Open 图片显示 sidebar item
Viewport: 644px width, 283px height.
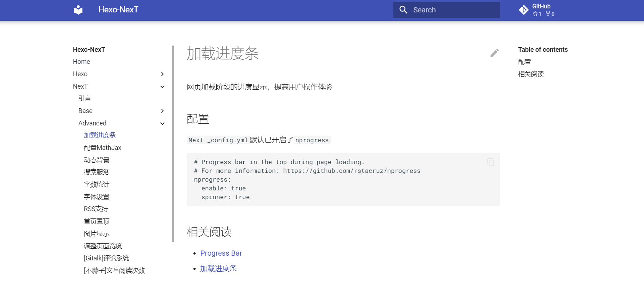(97, 234)
